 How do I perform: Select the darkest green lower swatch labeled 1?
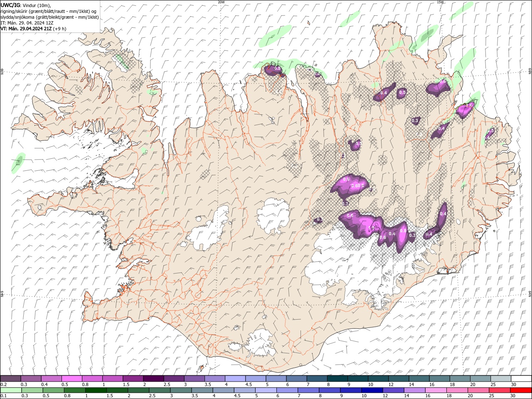[x=96, y=390]
